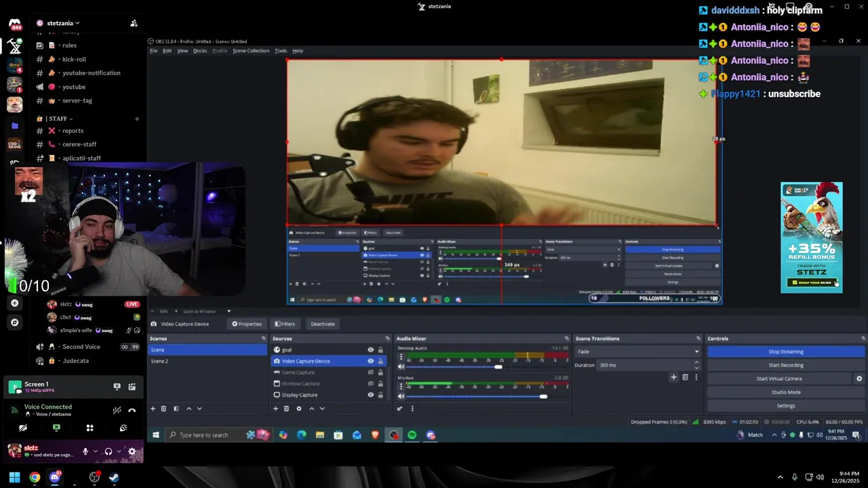The width and height of the screenshot is (868, 488).
Task: Click Start Virtual Camera button
Action: pos(779,379)
